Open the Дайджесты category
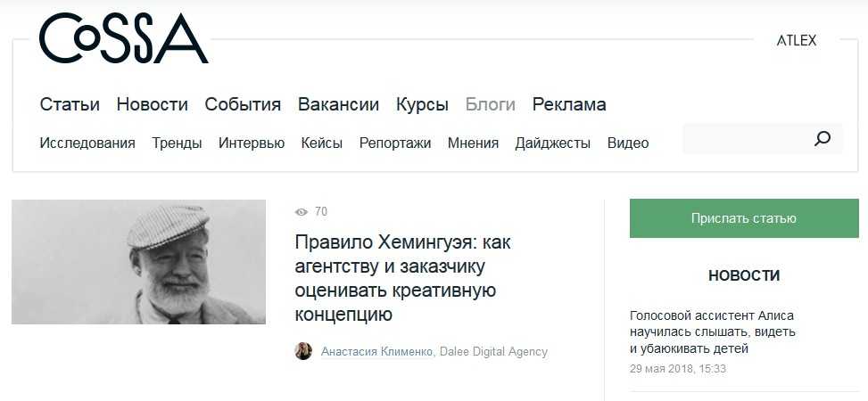Screen dimensions: 868x401 (x=552, y=143)
